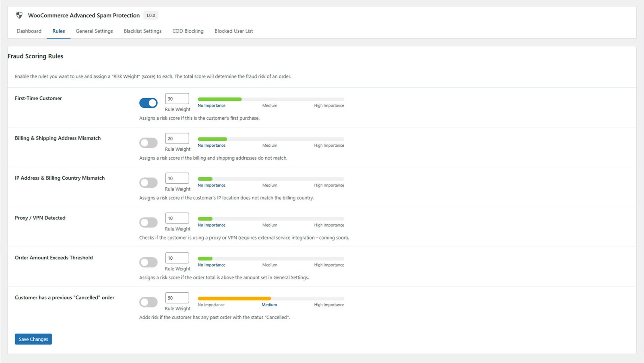Open the Dashboard tab
This screenshot has height=363, width=644.
pos(29,31)
